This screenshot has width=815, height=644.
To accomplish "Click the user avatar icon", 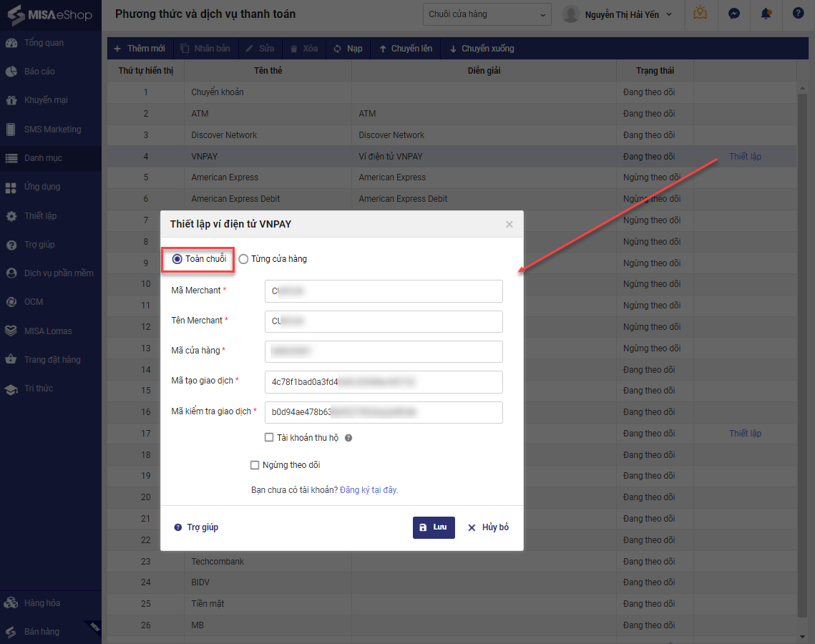I will (x=571, y=14).
